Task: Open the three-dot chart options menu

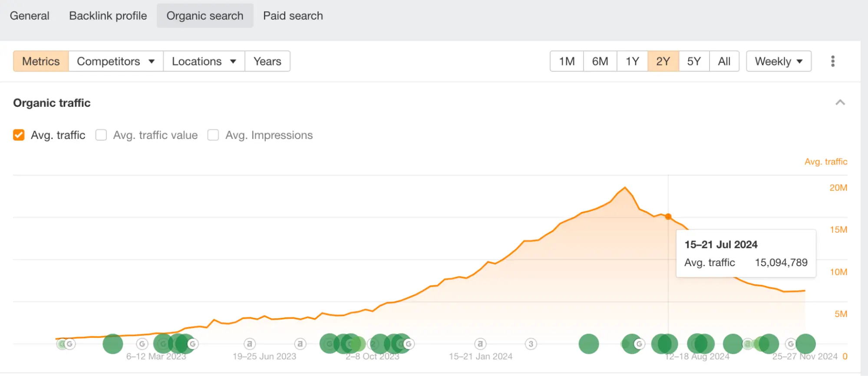Action: [832, 61]
